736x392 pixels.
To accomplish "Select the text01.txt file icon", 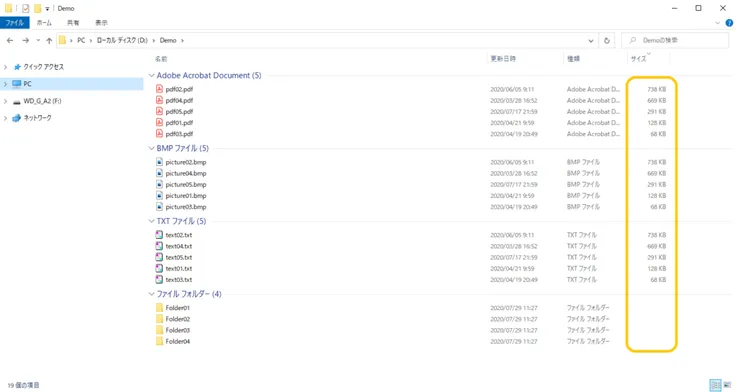I will [x=159, y=269].
